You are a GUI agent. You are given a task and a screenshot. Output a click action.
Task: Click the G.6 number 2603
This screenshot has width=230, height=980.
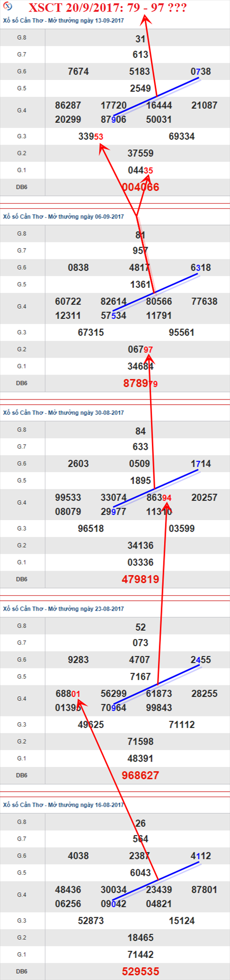coord(79,464)
